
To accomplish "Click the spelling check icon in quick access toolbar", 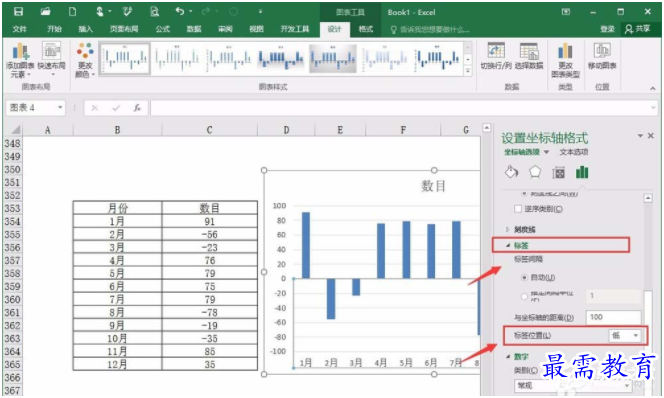I will [x=127, y=12].
